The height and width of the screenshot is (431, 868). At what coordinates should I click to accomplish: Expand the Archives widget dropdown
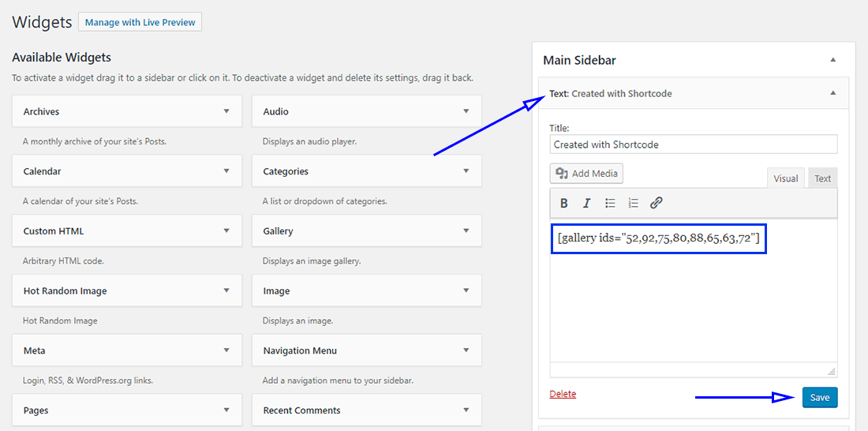[226, 111]
